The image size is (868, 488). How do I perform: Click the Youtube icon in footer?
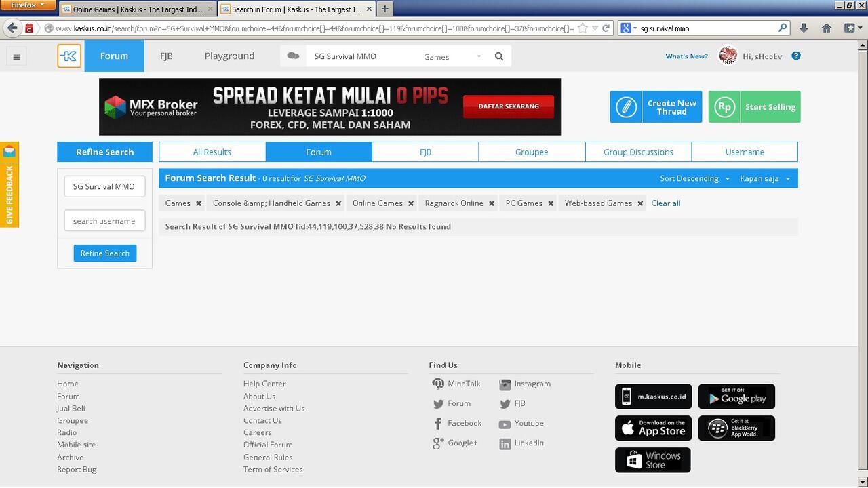point(505,424)
